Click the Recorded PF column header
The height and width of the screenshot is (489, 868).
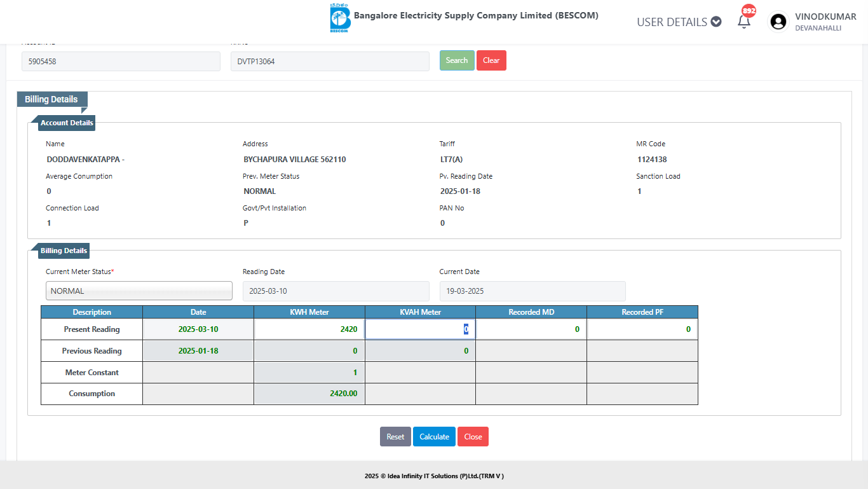click(x=642, y=312)
